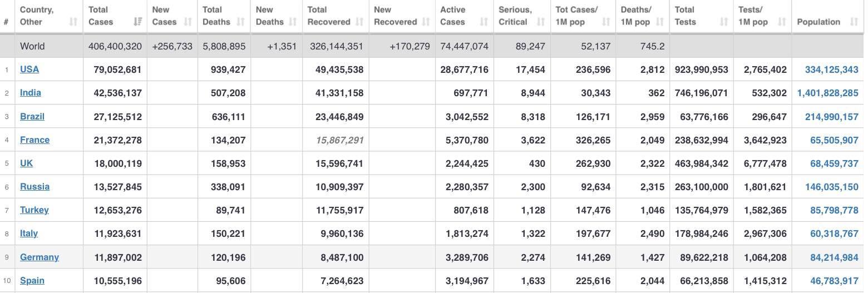Open the France country link
868x293 pixels.
[x=34, y=140]
